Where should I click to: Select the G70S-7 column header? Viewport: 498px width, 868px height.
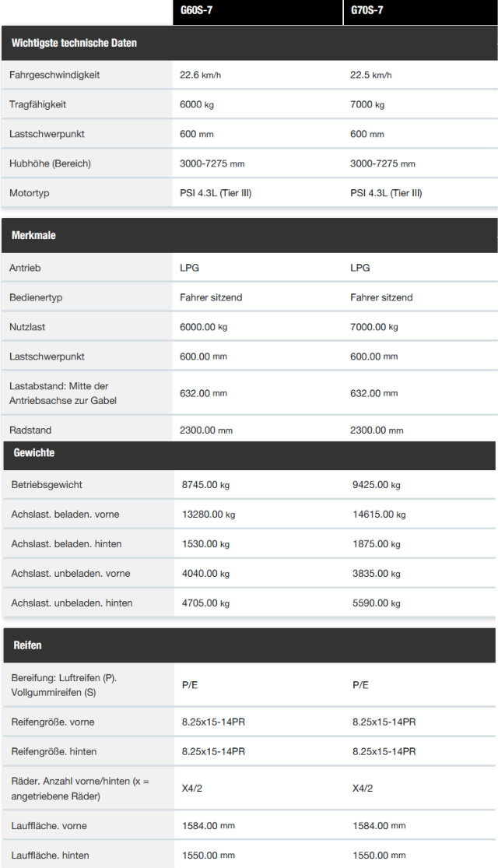[420, 11]
